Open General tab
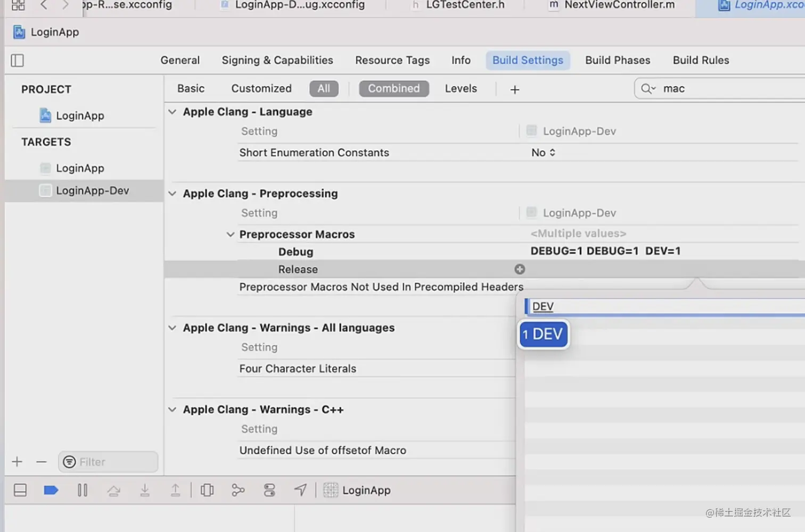 pos(180,60)
